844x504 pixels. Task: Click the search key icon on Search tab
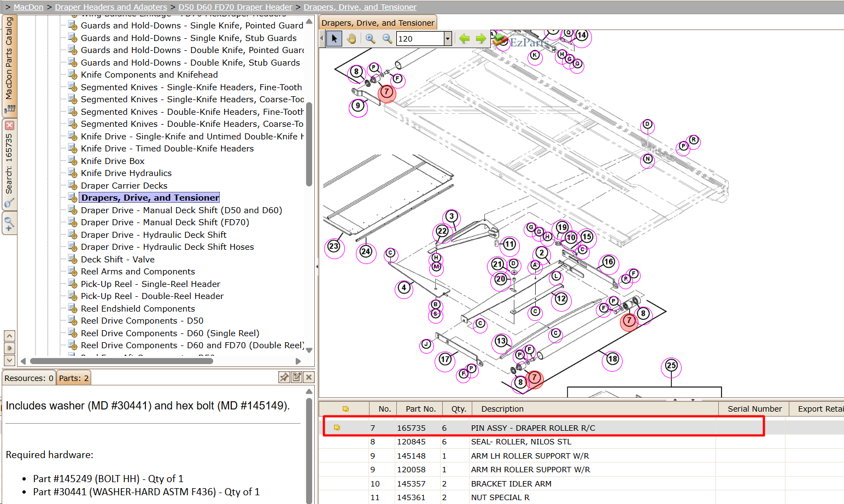click(9, 203)
